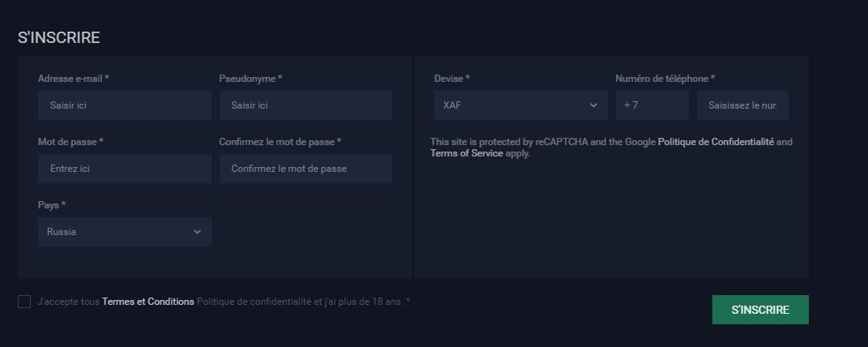
Task: Open the Terms of Service link
Action: 467,153
